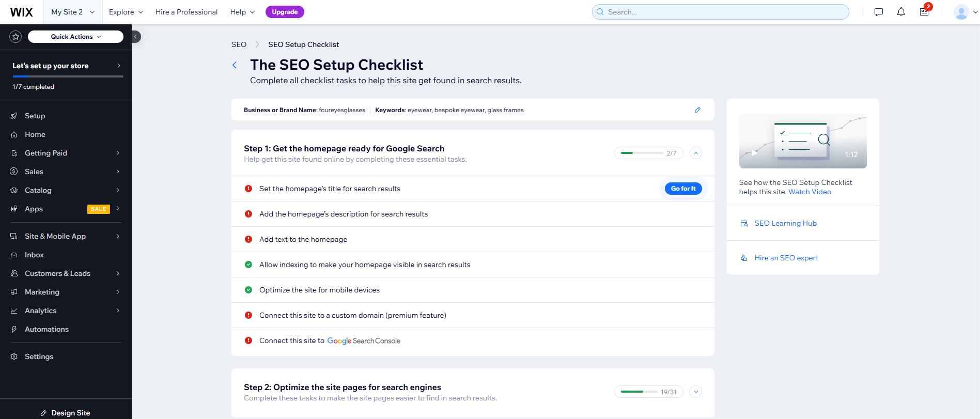Click the Setup rocket icon in sidebar
This screenshot has height=419, width=980.
(x=14, y=116)
